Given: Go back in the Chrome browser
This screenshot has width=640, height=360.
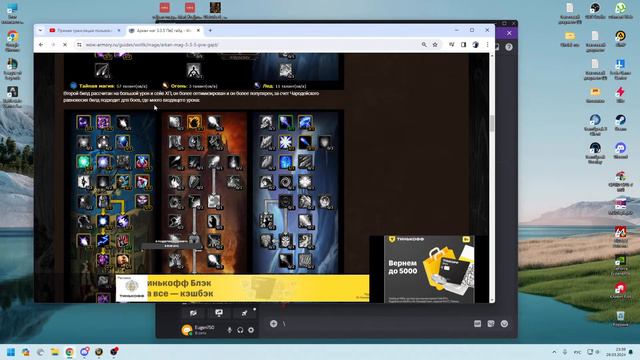Looking at the screenshot, I should point(41,44).
